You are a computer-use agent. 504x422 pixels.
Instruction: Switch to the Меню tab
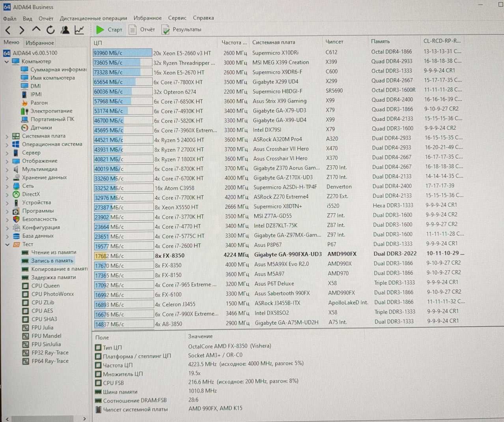(x=11, y=42)
